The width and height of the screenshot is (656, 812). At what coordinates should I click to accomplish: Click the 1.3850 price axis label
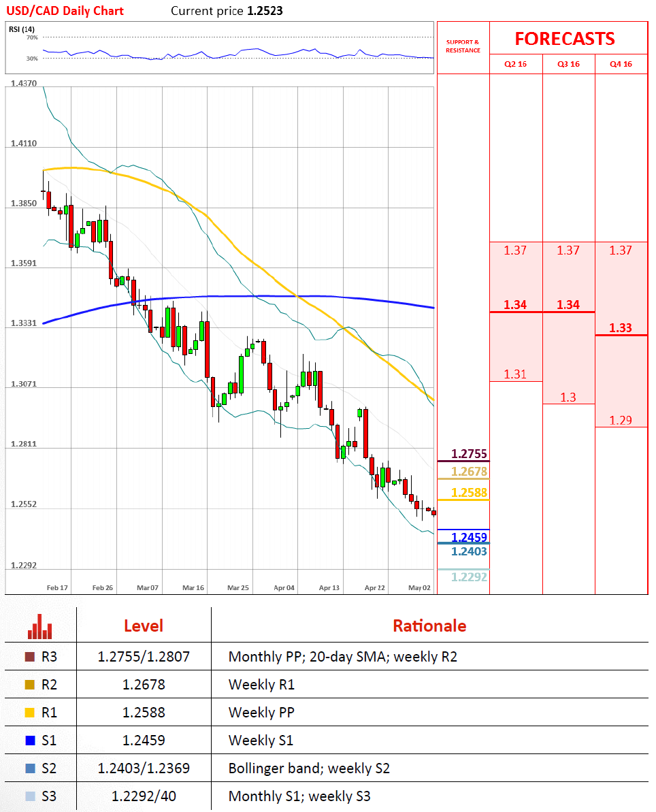[x=24, y=204]
